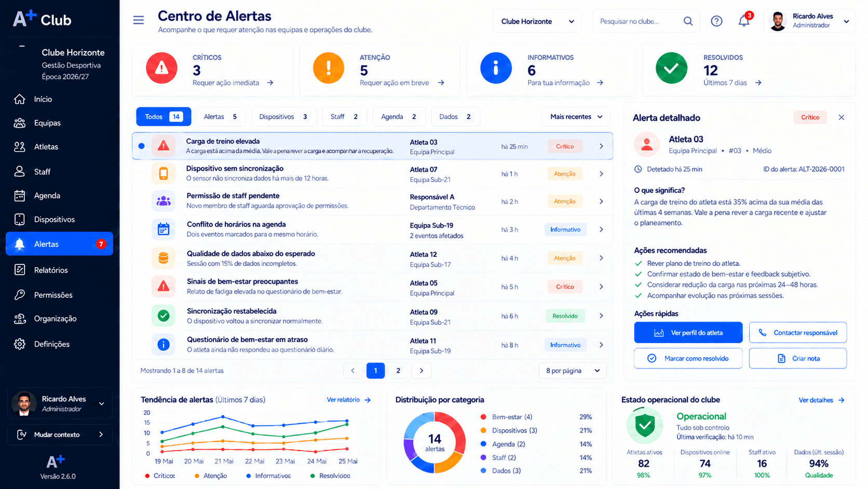Click the Organização sidebar icon

20,319
